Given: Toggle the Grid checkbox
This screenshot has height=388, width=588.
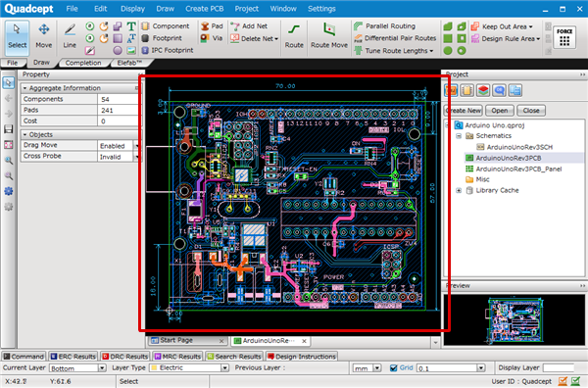Looking at the screenshot, I should [x=393, y=368].
